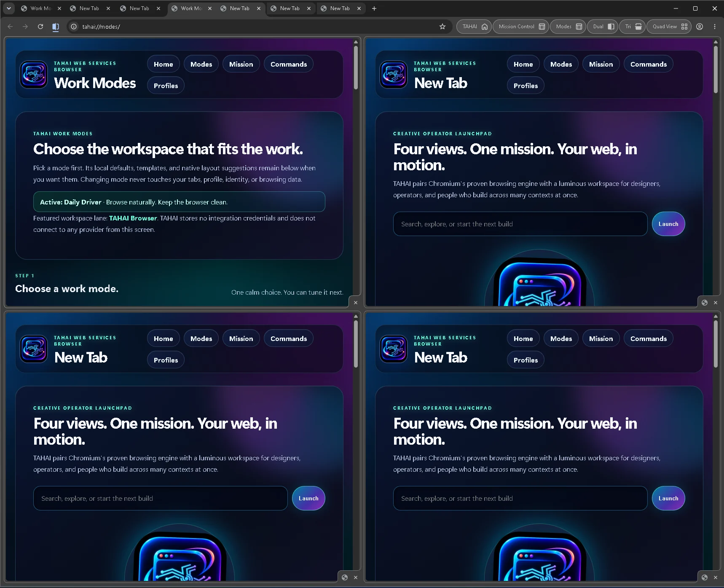Image resolution: width=724 pixels, height=588 pixels.
Task: Click Home in the Work Modes pane
Action: point(164,64)
